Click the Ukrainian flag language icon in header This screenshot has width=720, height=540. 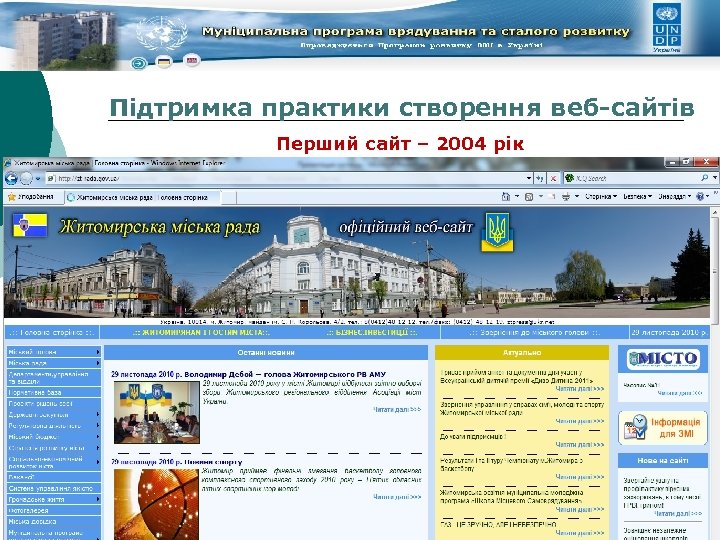[164, 61]
